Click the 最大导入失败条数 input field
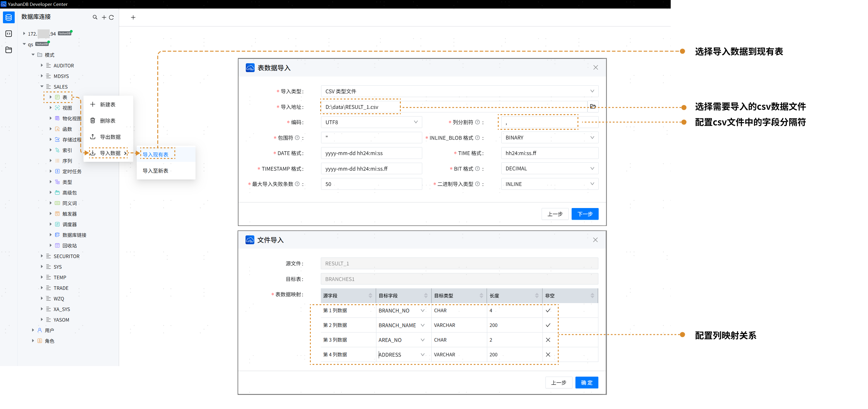 (x=371, y=184)
